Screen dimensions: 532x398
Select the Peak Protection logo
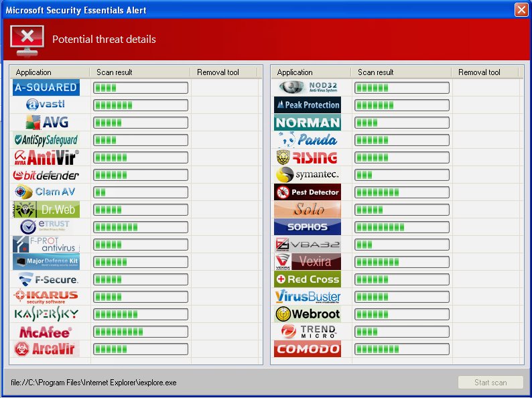(x=308, y=105)
